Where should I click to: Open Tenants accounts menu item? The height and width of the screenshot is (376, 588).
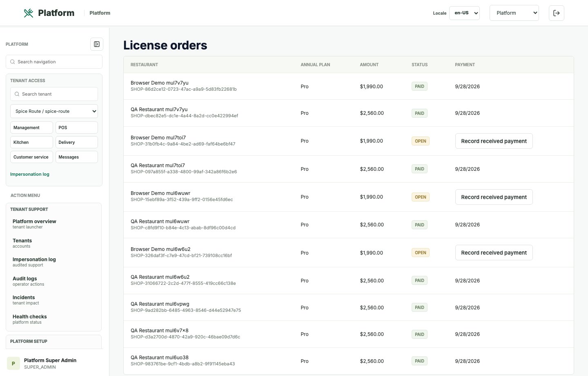coord(53,243)
